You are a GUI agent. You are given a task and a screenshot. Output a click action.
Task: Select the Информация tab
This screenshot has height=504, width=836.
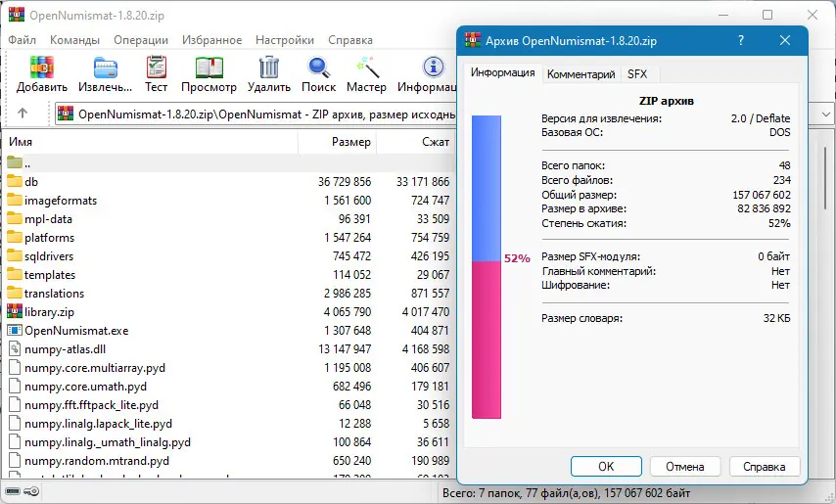(503, 72)
